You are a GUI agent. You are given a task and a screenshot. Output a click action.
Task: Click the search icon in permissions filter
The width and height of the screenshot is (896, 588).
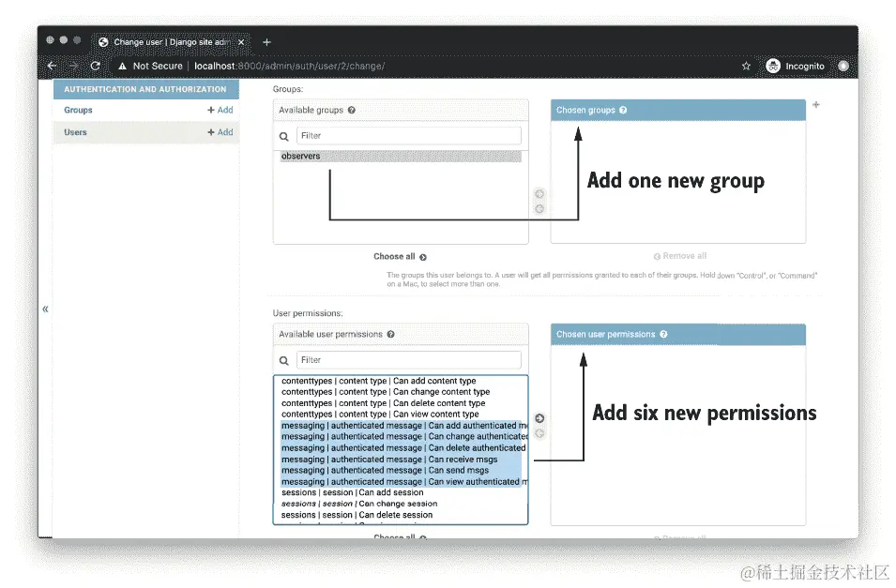pos(284,360)
